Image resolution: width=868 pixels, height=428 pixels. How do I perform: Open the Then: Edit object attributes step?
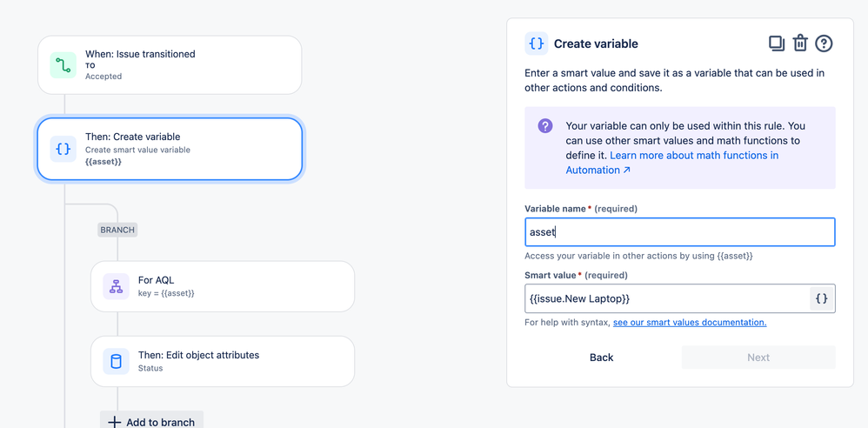[223, 362]
